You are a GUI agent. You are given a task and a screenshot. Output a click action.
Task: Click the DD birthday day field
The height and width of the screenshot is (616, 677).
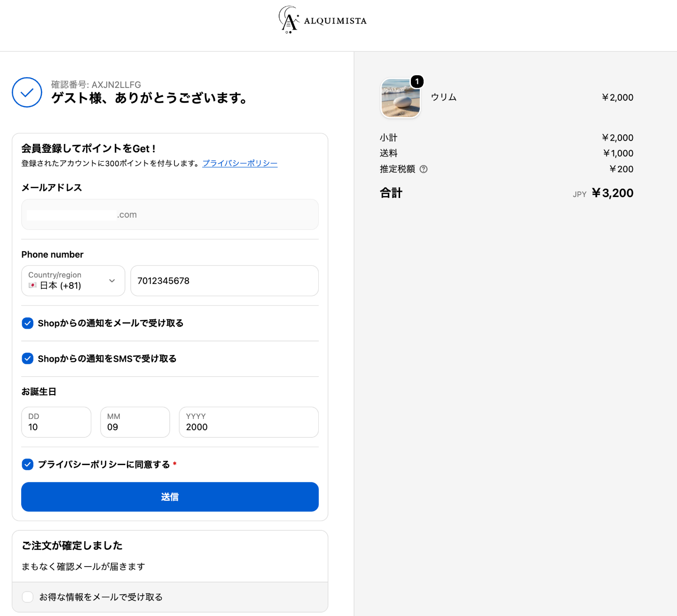point(56,422)
